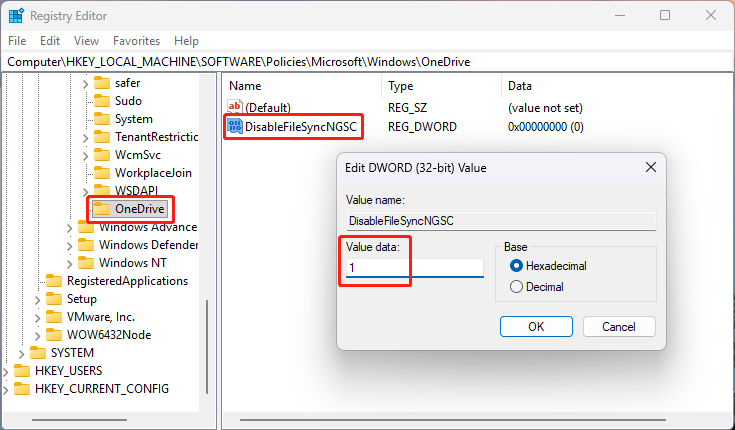Close the Edit DWORD dialog with X
Screen dimensions: 735x430
pyautogui.click(x=651, y=167)
